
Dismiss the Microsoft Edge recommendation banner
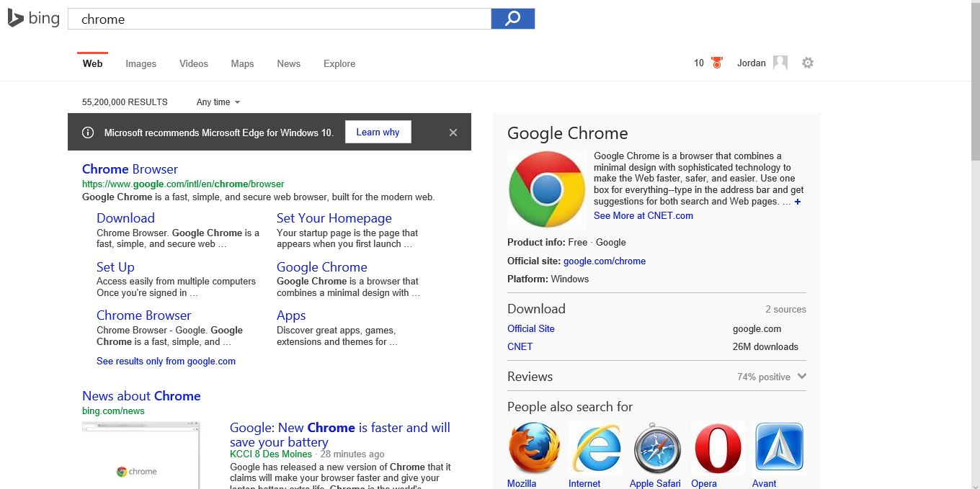[x=453, y=133]
